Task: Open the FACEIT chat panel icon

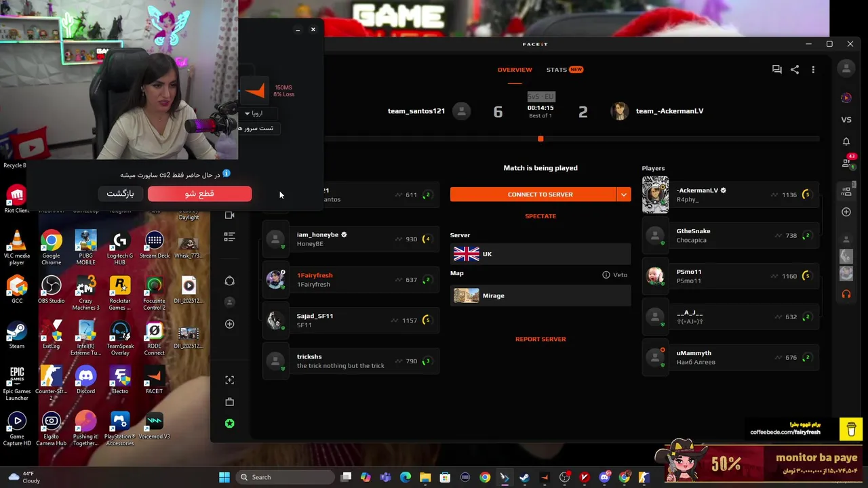Action: (777, 69)
